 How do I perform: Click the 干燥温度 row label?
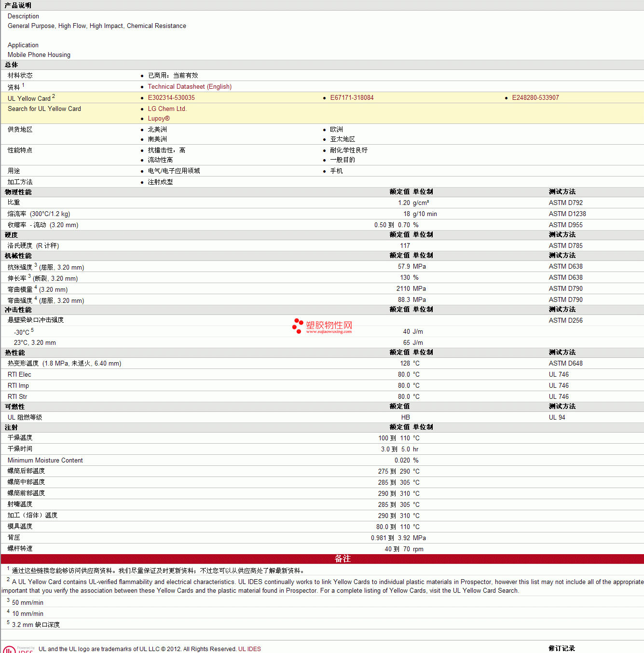(x=20, y=438)
